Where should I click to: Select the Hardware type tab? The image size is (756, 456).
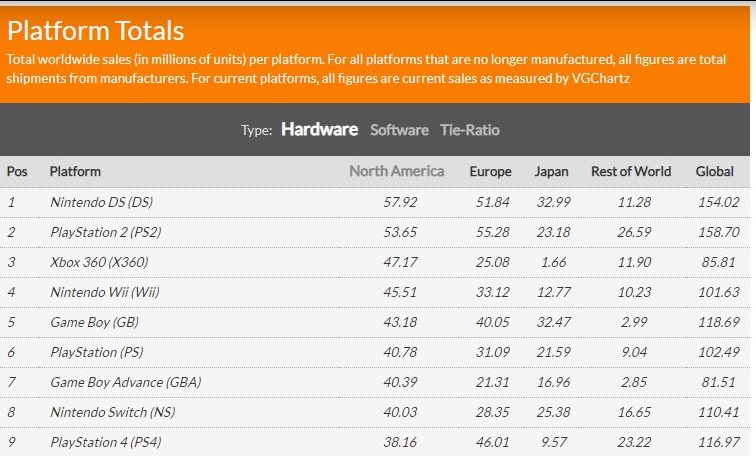(x=319, y=129)
